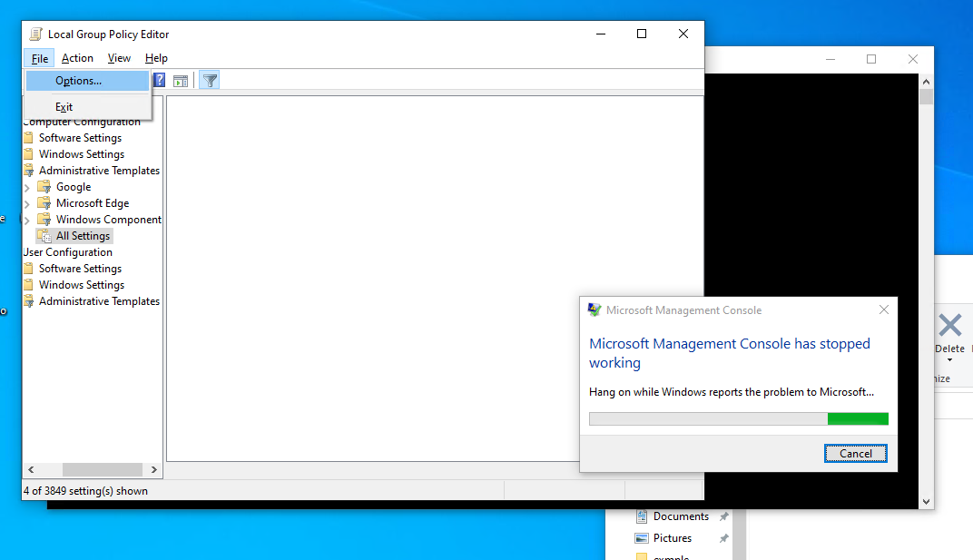Viewport: 973px width, 560px height.
Task: Open the Delete dropdown arrow in File Explorer
Action: (x=949, y=360)
